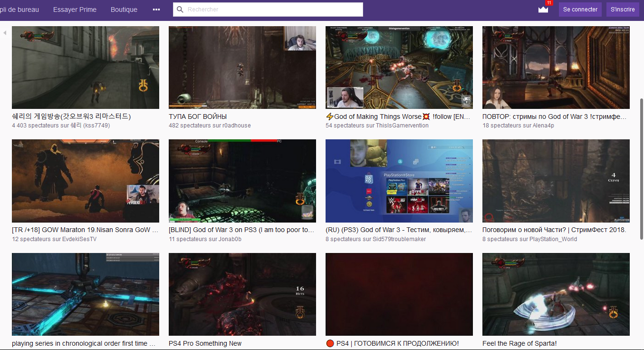Open the Sid579troublemaker stream thumbnail
Viewport: 644px width, 350px height.
[399, 181]
